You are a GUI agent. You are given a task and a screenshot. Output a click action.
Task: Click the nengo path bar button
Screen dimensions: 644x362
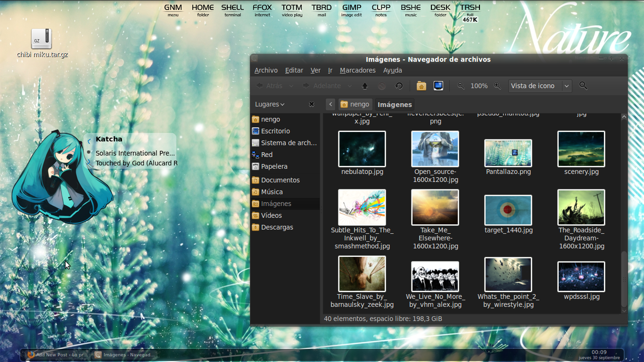355,105
